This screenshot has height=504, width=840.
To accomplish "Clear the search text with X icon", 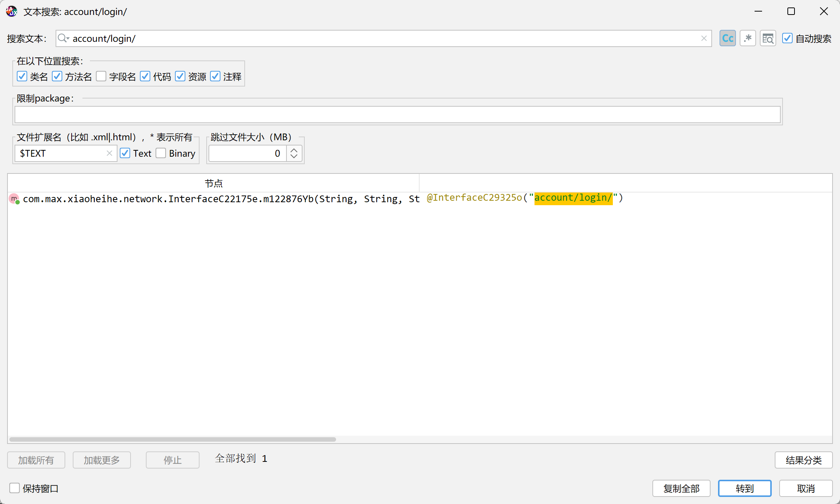I will (x=704, y=38).
